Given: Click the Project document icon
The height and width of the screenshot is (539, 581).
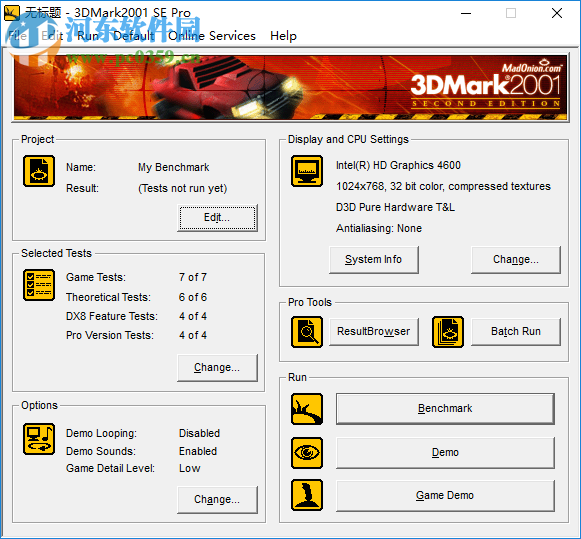Looking at the screenshot, I should click(x=39, y=171).
